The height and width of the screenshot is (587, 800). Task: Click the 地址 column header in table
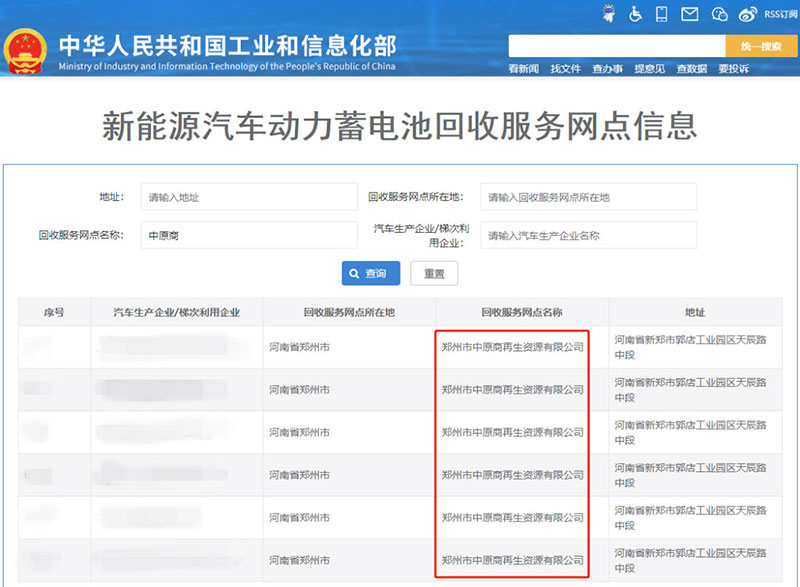tap(695, 312)
